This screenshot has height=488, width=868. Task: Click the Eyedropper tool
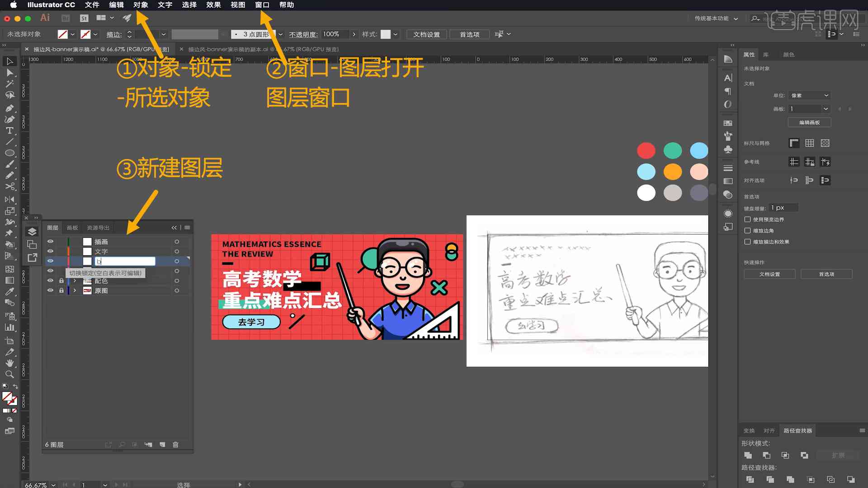pyautogui.click(x=8, y=291)
